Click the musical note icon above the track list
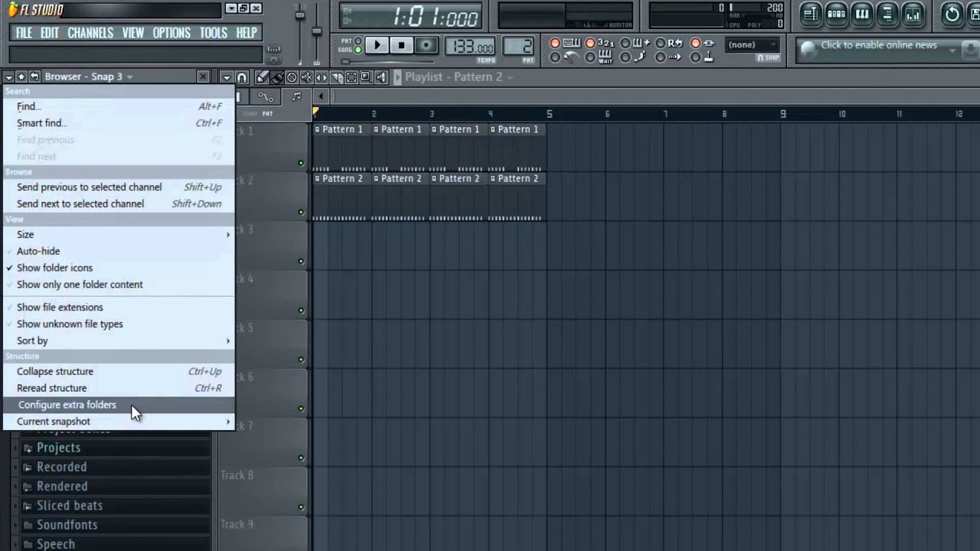The image size is (980, 551). (x=296, y=96)
